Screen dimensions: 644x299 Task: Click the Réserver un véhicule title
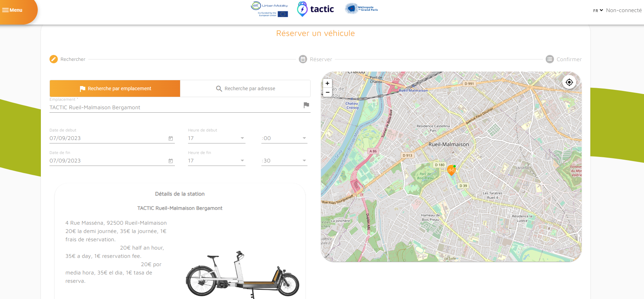pos(315,33)
